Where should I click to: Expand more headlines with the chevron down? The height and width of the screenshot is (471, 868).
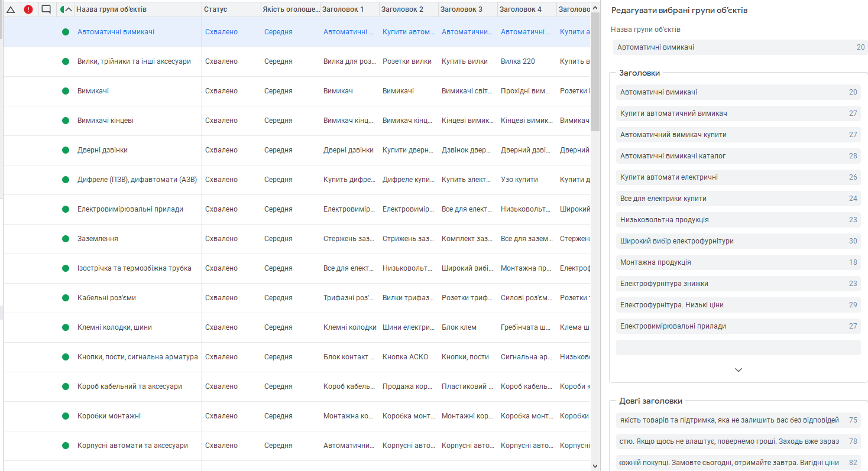(738, 370)
